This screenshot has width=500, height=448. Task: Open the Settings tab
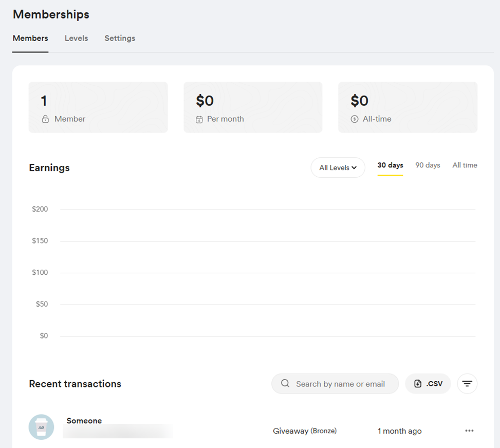click(x=120, y=38)
